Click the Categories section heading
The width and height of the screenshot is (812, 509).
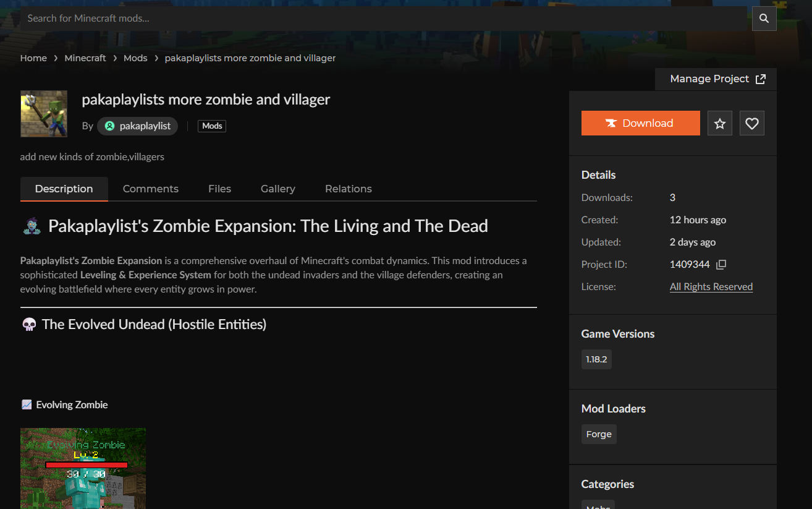[607, 484]
